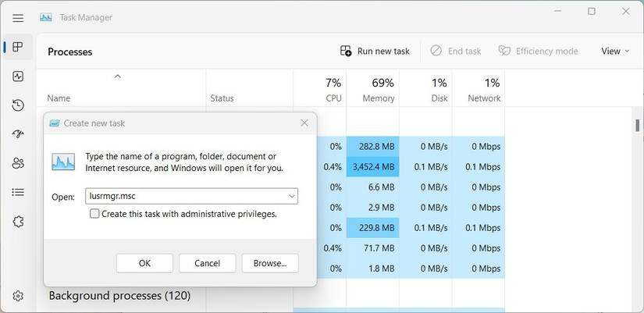Viewport: 644px width, 313px height.
Task: Open the Services sidebar icon
Action: pos(18,221)
